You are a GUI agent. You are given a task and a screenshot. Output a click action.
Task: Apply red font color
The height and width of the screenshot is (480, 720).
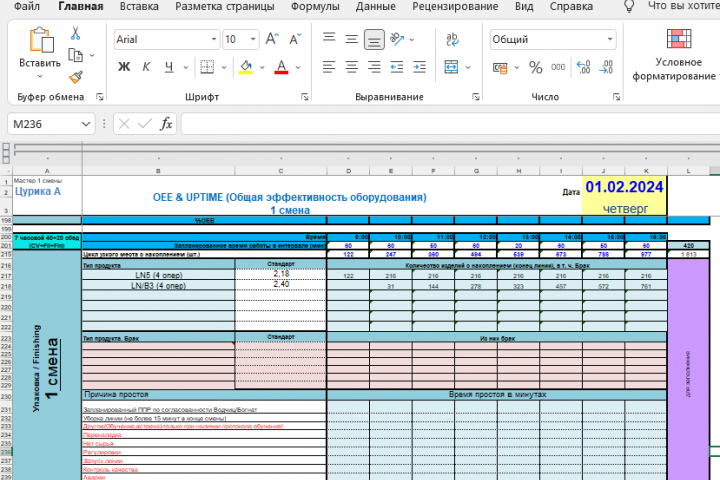[281, 67]
